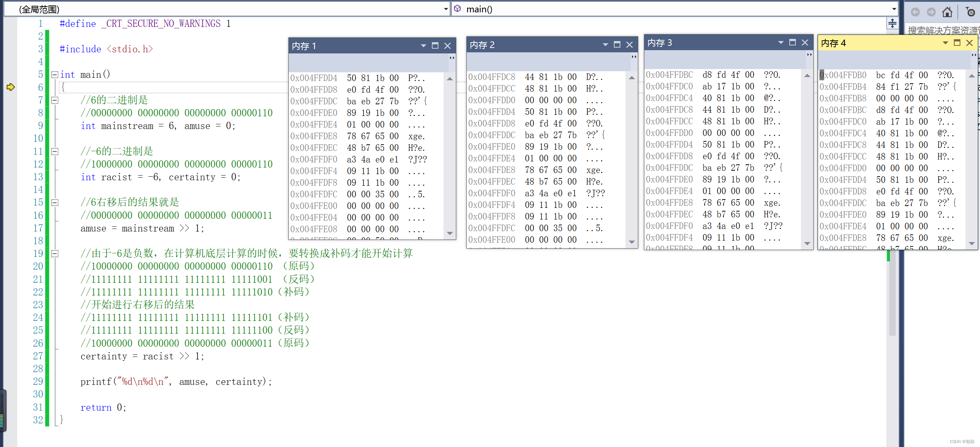Click the Solution Explorer back arrow
Image resolution: width=980 pixels, height=447 pixels.
915,12
